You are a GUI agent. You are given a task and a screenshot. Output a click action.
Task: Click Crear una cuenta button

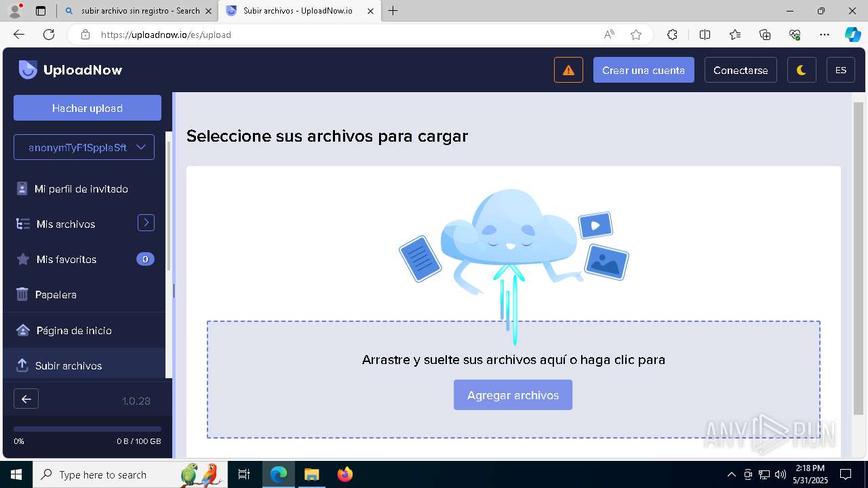click(644, 70)
